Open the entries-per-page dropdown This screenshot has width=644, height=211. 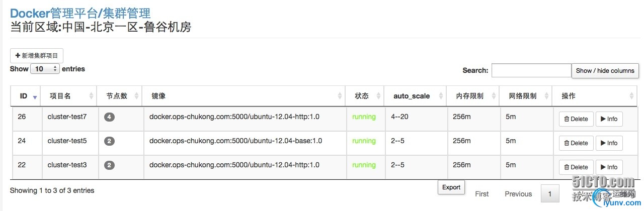pos(45,69)
